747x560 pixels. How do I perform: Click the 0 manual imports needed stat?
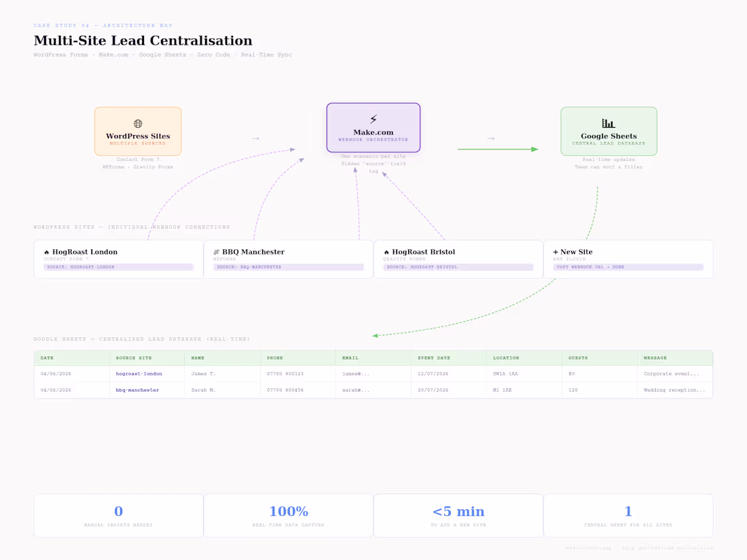tap(119, 516)
